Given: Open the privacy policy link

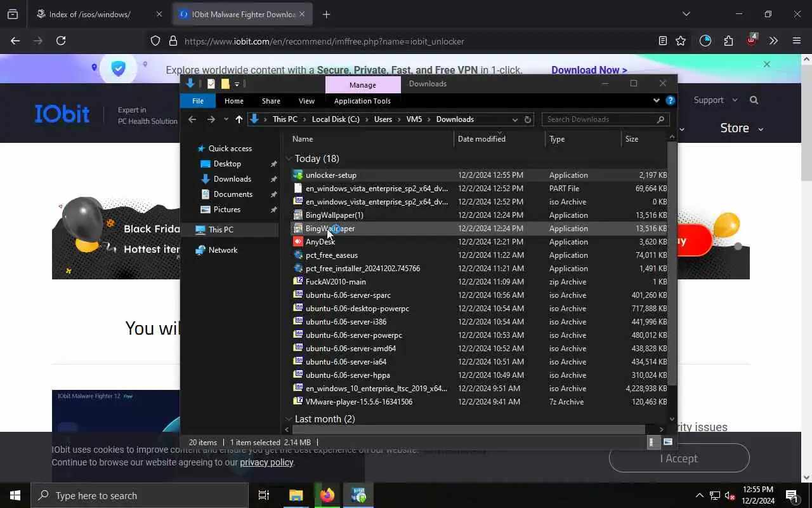Looking at the screenshot, I should coord(266,462).
